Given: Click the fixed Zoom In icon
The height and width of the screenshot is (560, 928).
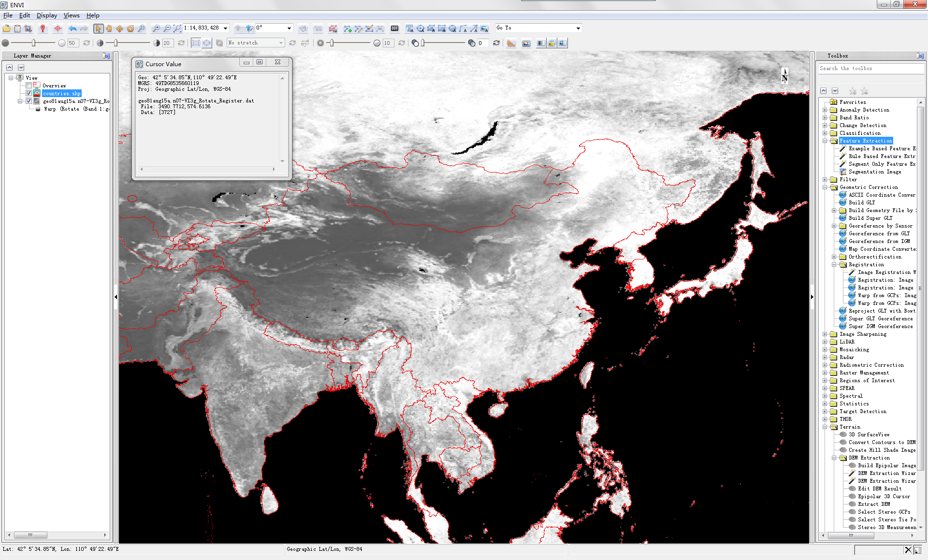Looking at the screenshot, I should click(x=156, y=29).
